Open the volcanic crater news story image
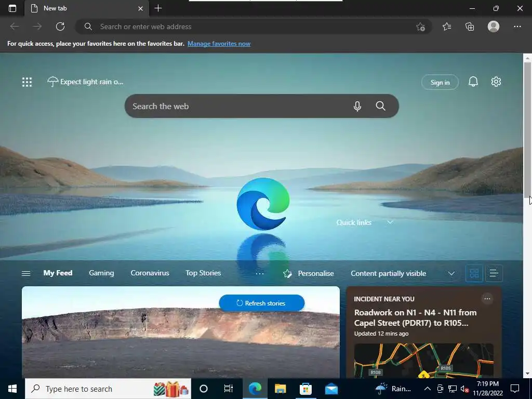 [180, 332]
